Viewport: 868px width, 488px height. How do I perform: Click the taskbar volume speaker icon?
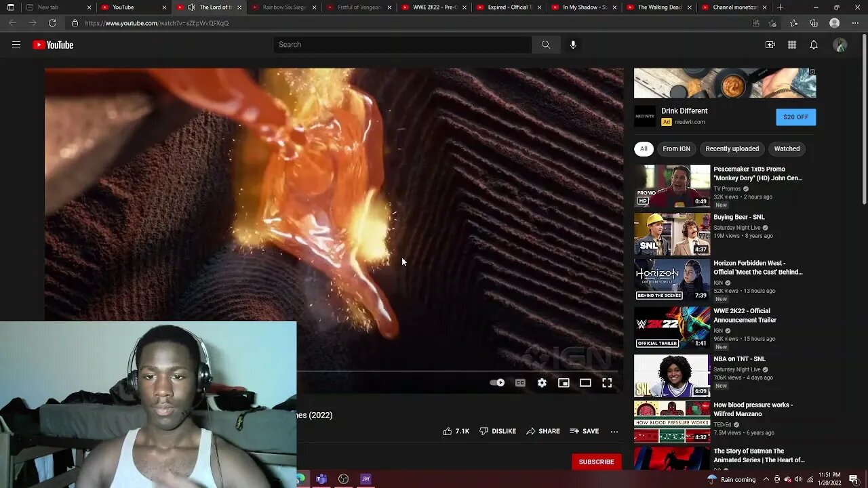[x=798, y=479]
